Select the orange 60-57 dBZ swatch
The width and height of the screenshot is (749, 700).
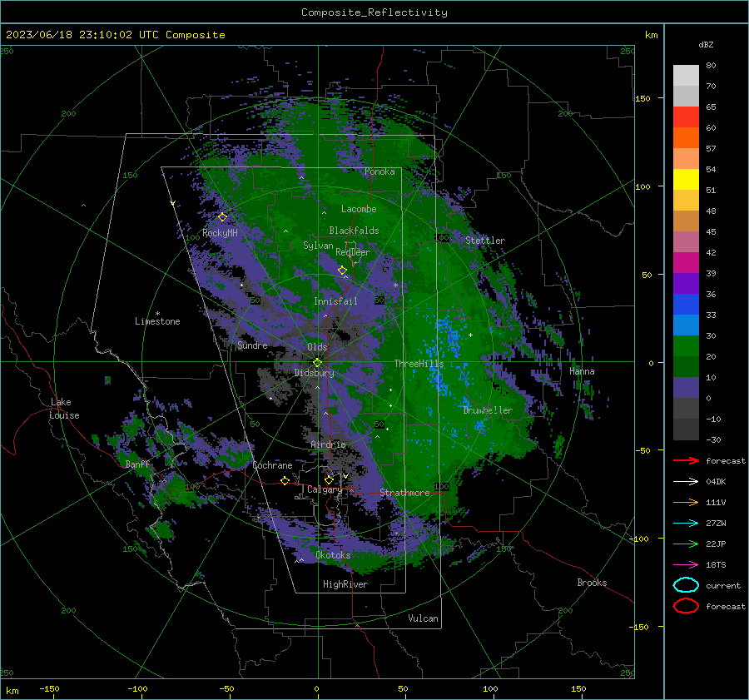(x=686, y=138)
